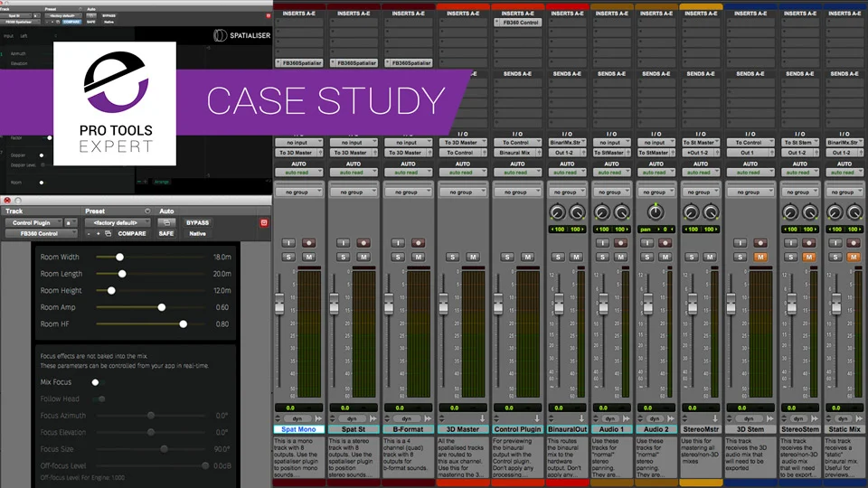Click the Auto header in plugin window
Screen dimensions: 868x488
coord(166,211)
